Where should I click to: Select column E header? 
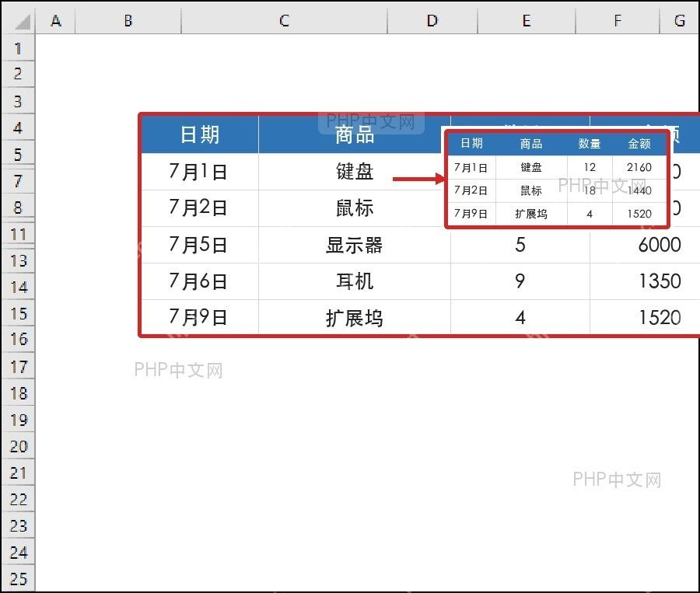(x=527, y=20)
